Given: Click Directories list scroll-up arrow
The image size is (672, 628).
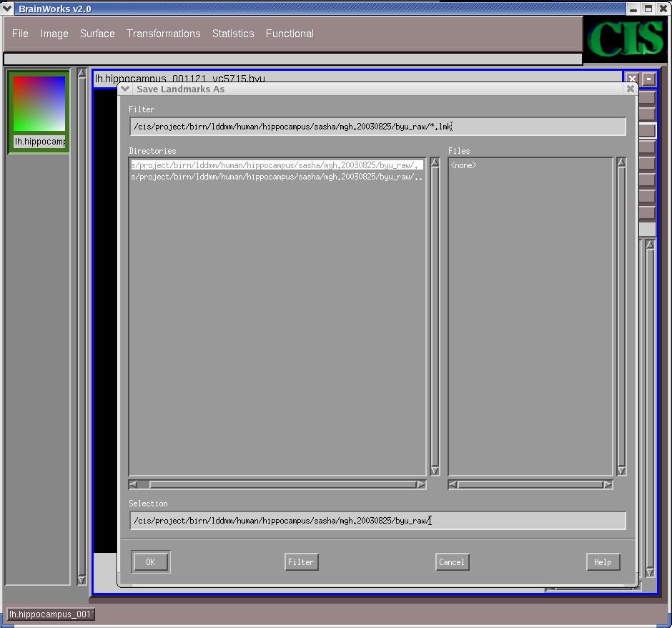Looking at the screenshot, I should tap(435, 162).
